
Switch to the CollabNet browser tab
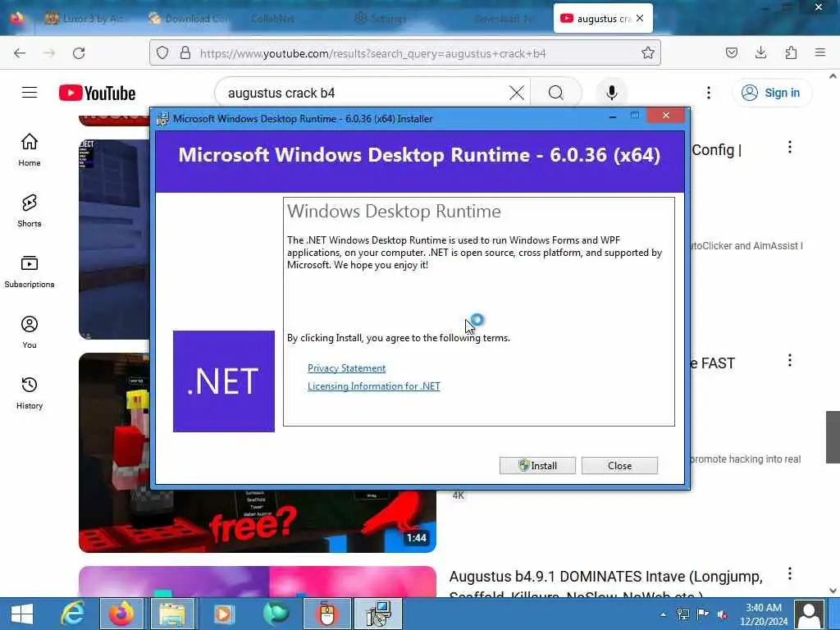[x=272, y=18]
